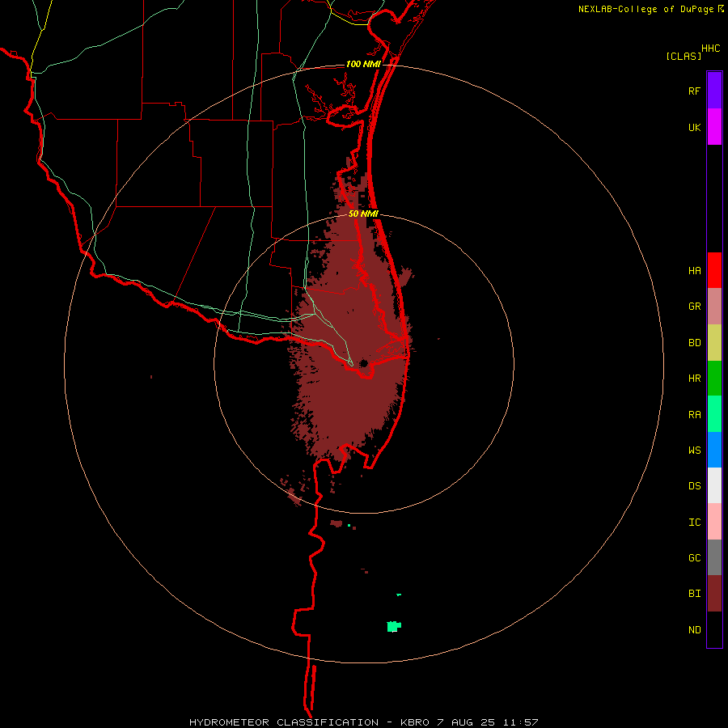Click the 'HYDROMETEOR CLASSIFICATION' title text
Image resolution: width=728 pixels, height=728 pixels.
coord(284,722)
